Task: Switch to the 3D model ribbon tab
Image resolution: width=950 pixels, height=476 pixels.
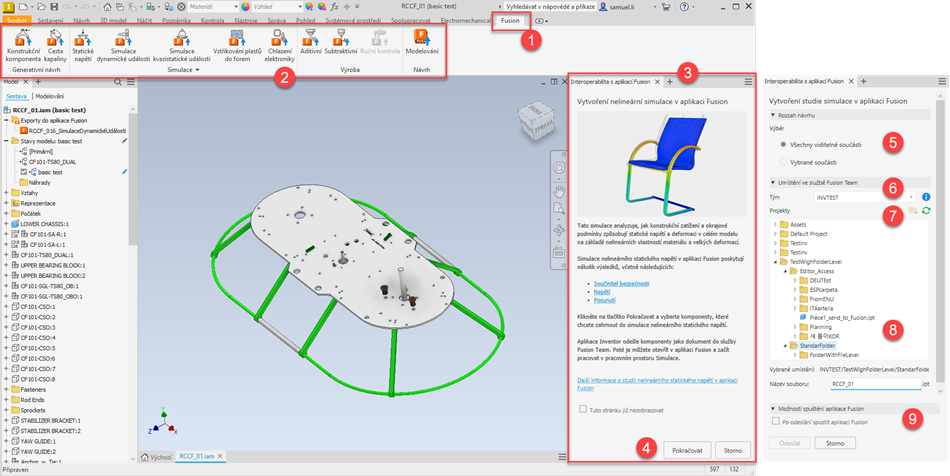Action: 113,21
